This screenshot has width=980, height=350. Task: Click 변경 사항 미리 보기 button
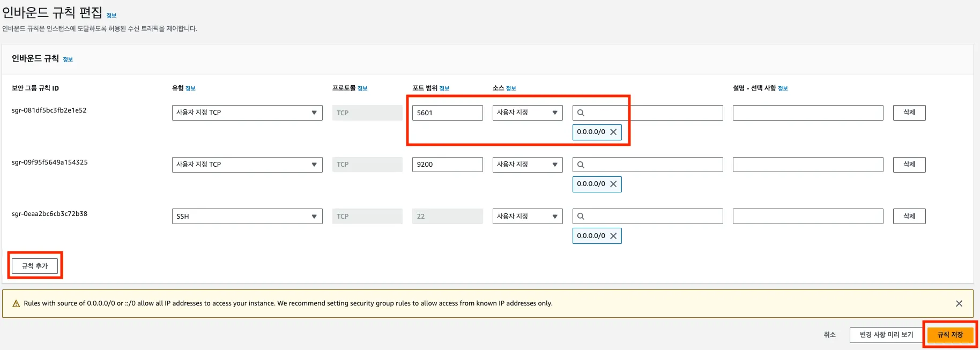coord(886,335)
